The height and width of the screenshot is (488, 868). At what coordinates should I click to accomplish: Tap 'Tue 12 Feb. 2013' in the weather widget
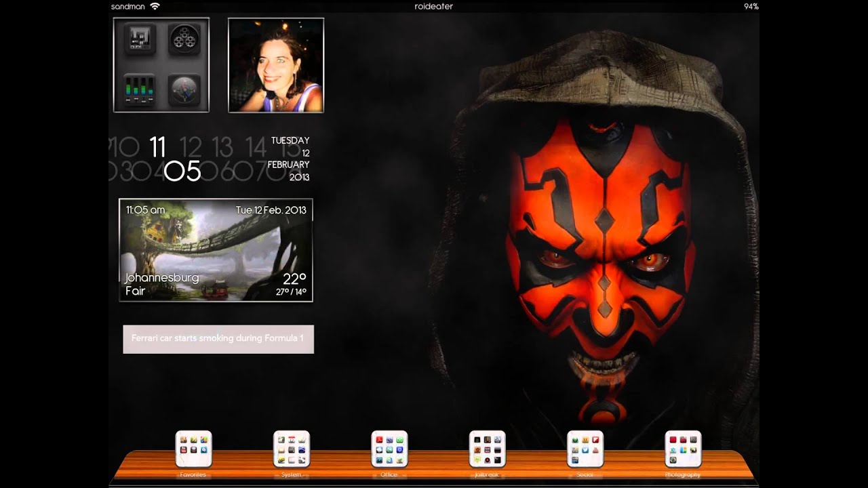pos(271,210)
